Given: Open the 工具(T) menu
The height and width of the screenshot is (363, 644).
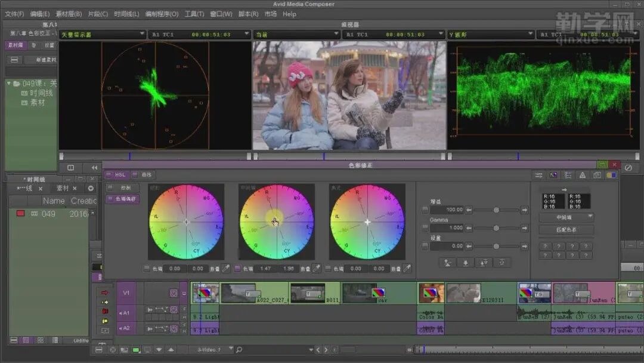Looking at the screenshot, I should (x=194, y=14).
